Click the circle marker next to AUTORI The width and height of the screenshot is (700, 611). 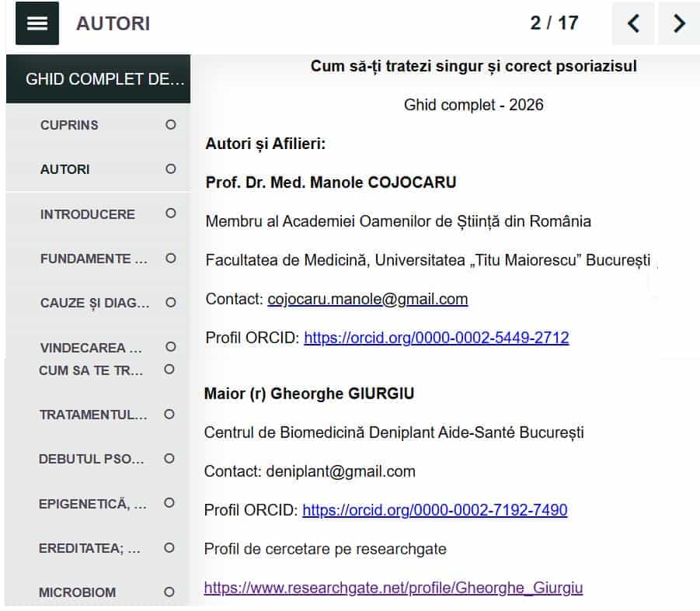(x=171, y=169)
